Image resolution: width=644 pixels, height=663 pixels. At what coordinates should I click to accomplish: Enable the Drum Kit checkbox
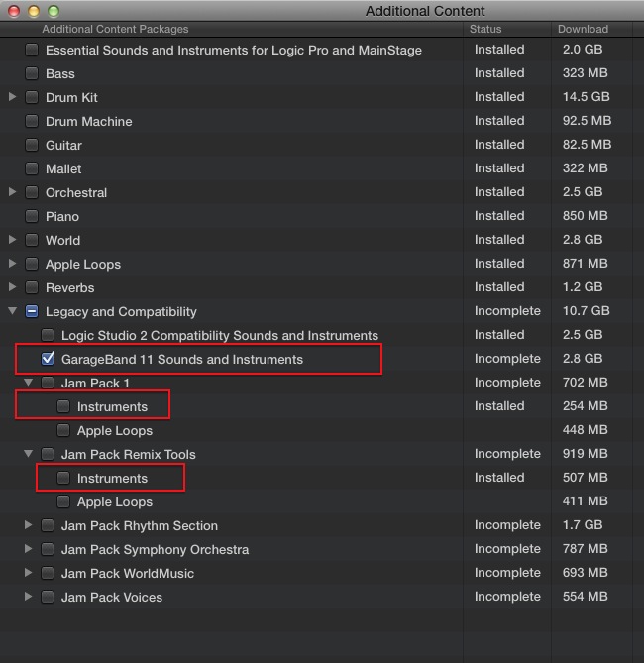coord(32,97)
